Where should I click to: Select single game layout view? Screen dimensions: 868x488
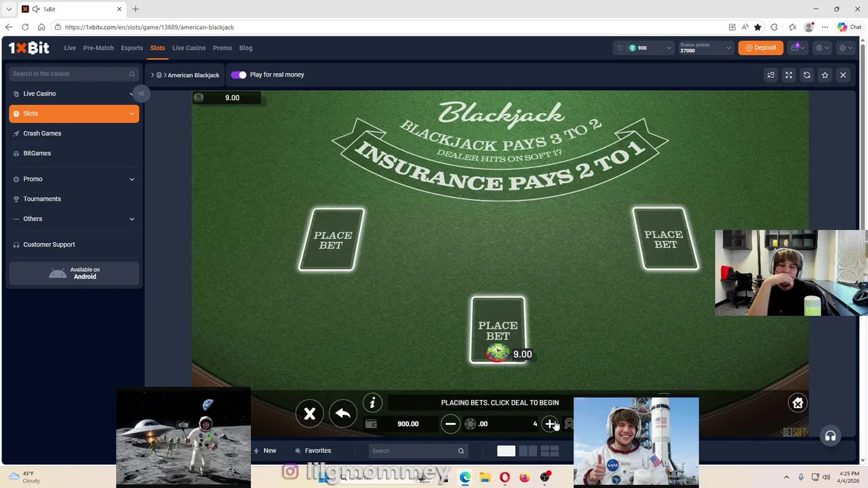tap(506, 451)
